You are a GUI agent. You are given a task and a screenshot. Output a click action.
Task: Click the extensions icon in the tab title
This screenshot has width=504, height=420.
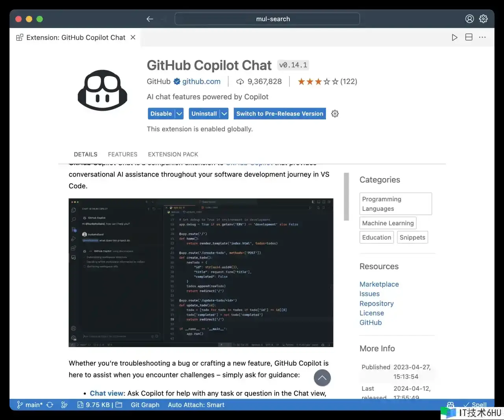click(x=20, y=37)
